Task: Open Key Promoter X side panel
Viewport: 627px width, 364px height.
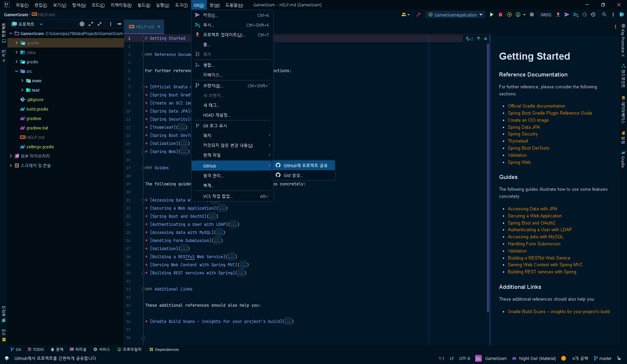Action: pos(623,40)
